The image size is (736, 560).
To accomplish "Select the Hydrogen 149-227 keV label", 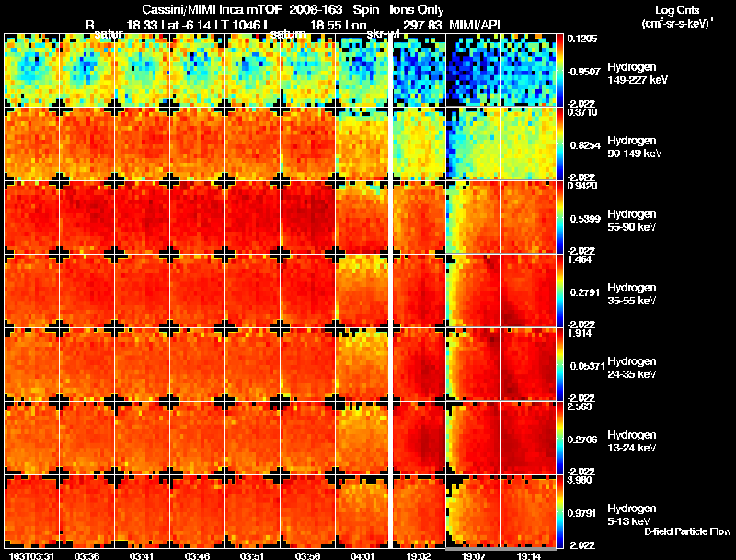I will click(x=638, y=74).
